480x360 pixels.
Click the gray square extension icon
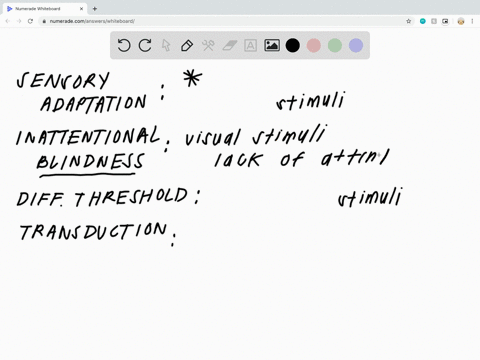(434, 21)
